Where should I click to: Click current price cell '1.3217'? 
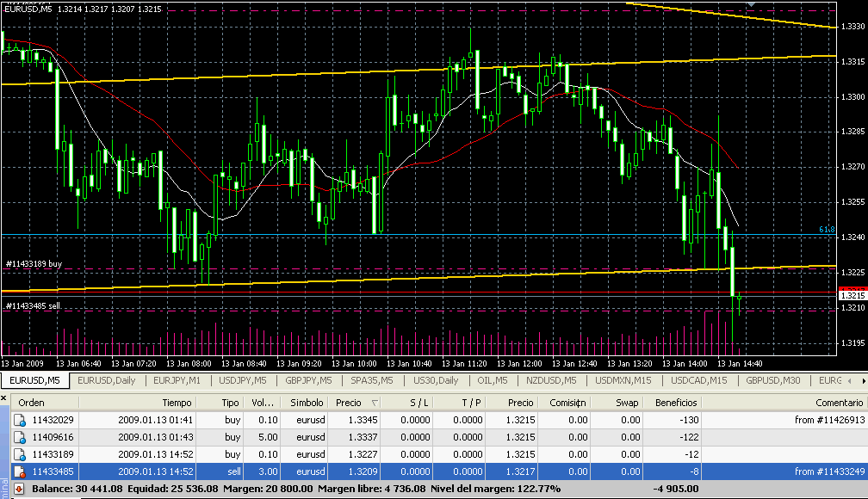521,471
